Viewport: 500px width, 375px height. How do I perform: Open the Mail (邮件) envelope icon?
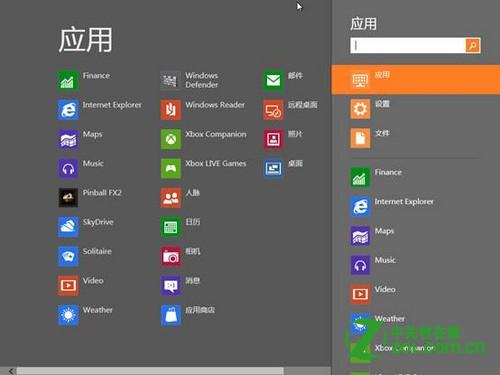273,81
